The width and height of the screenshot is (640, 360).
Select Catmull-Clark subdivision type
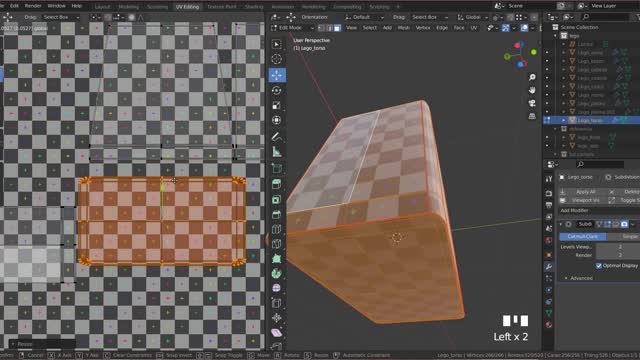582,237
